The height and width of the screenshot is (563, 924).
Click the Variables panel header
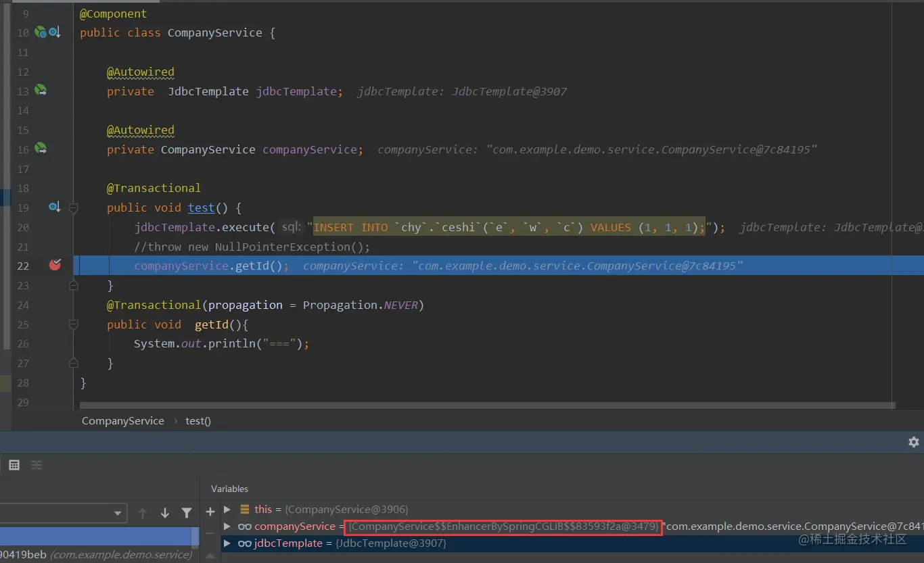coord(229,489)
